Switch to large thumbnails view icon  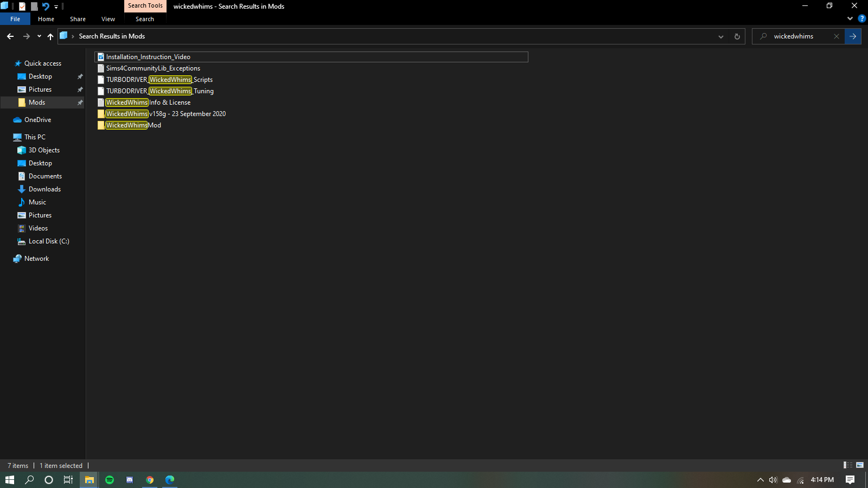(860, 465)
